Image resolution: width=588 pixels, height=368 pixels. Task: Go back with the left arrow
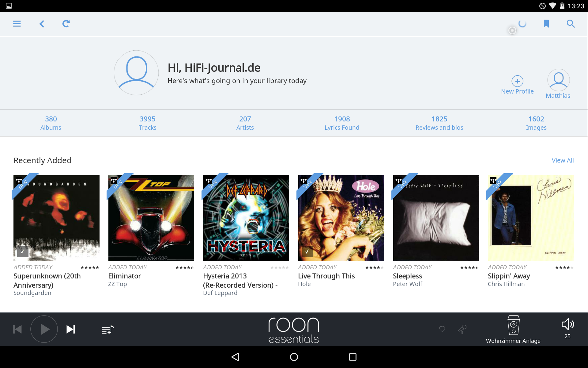point(42,24)
